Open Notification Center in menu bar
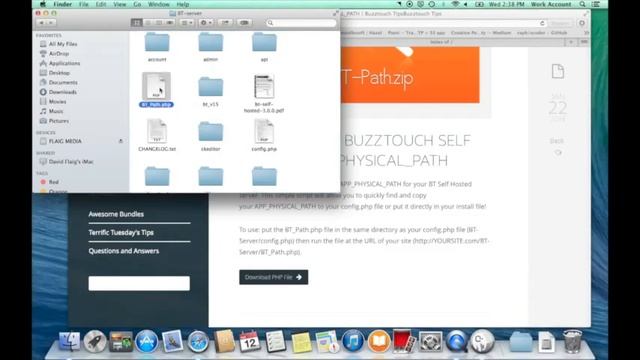This screenshot has width=640, height=360. point(596,4)
